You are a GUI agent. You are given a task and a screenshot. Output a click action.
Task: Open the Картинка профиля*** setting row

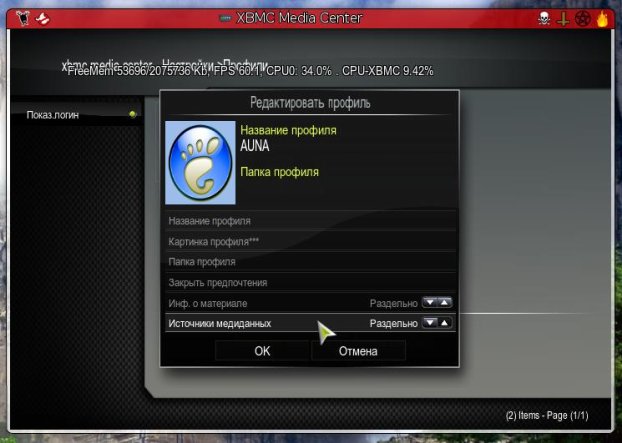[x=310, y=242]
